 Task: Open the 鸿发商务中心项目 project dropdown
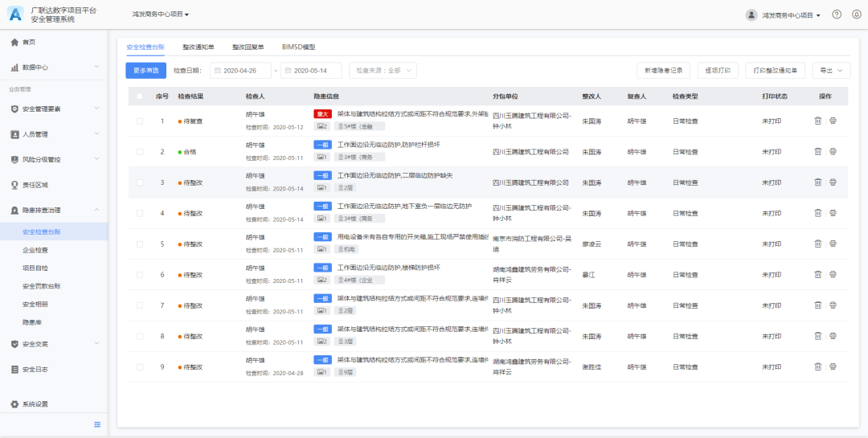(x=161, y=14)
